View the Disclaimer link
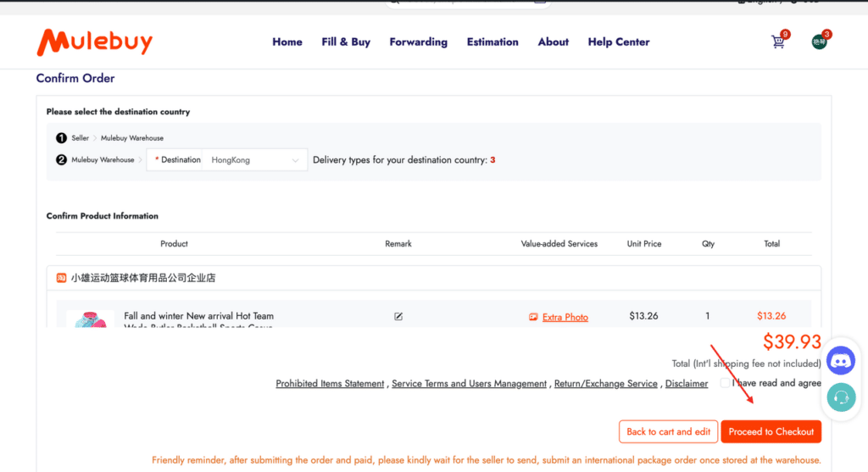868x472 pixels. coord(687,384)
